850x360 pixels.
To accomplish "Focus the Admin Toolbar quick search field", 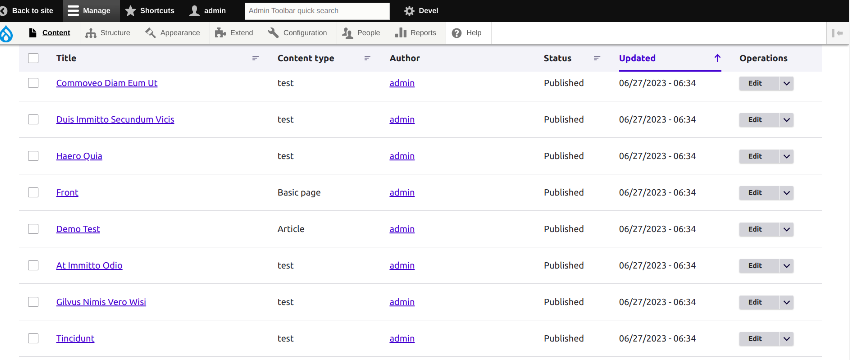I will click(x=317, y=11).
